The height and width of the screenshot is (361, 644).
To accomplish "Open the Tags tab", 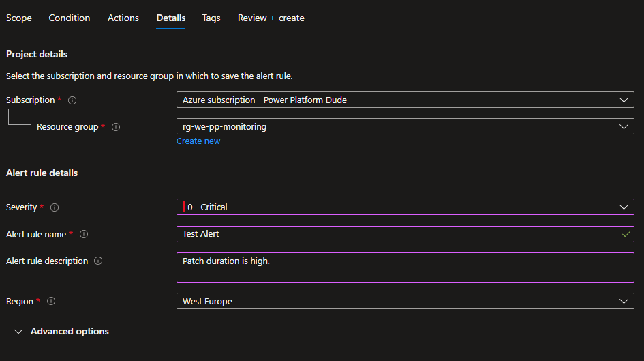I will tap(211, 18).
